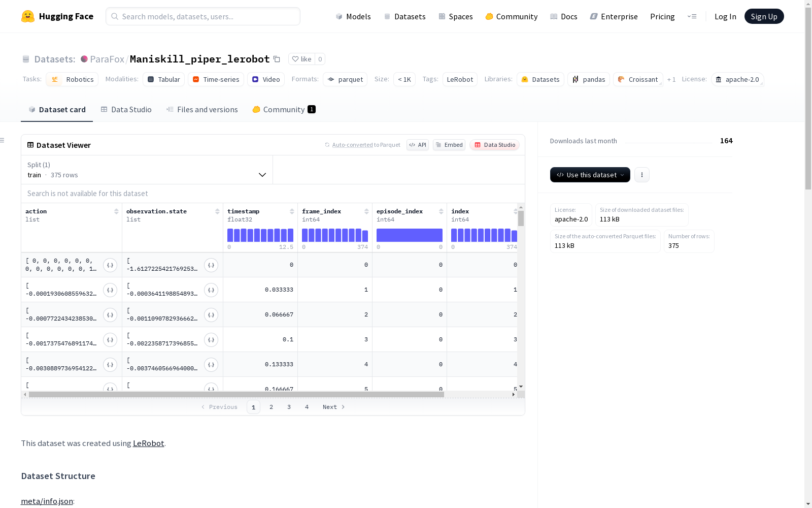Viewport: 812px width, 508px height.
Task: Sort by the episode_index column
Action: 441,211
